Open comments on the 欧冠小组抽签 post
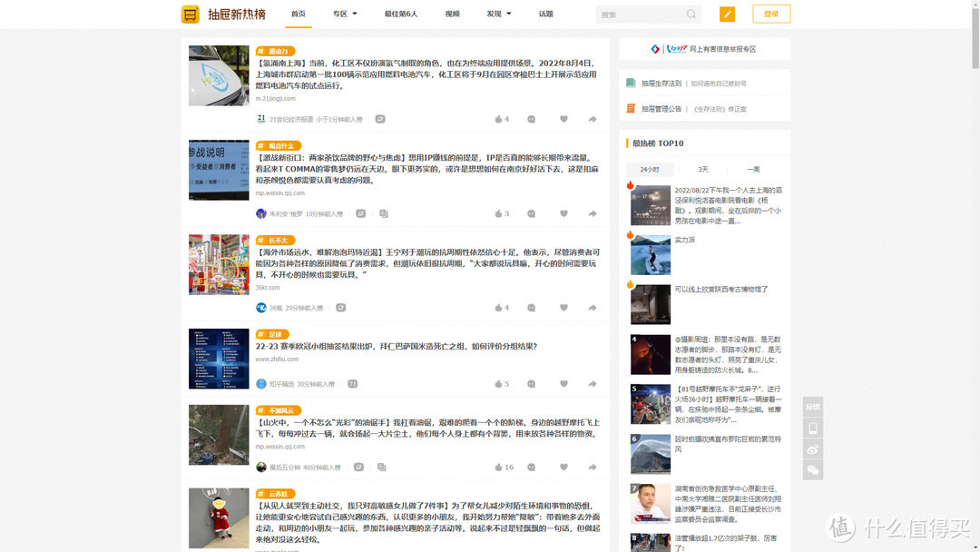The width and height of the screenshot is (980, 552). [x=531, y=384]
